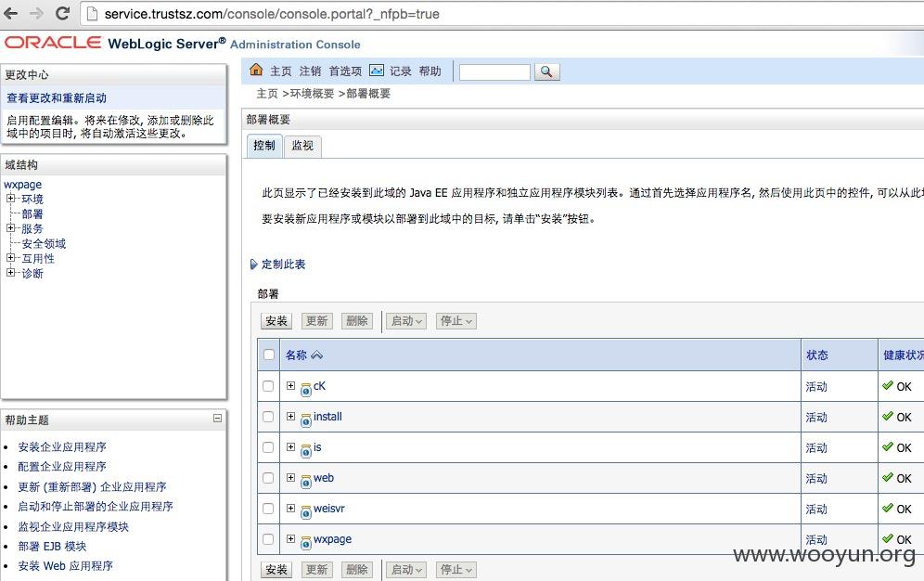The width and height of the screenshot is (924, 581).
Task: Open the 部署 EJB 模块 help link
Action: pos(52,547)
